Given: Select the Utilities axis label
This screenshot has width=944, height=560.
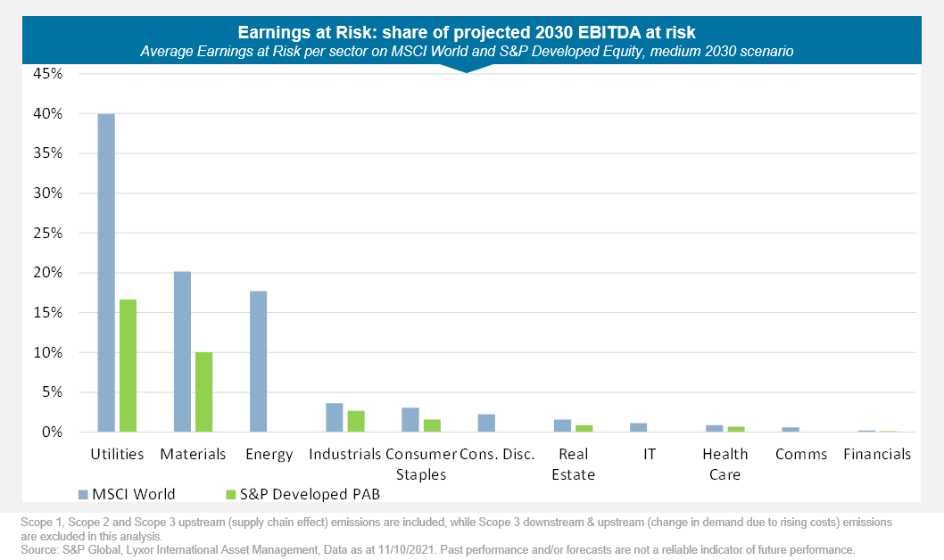Looking at the screenshot, I should tap(116, 454).
